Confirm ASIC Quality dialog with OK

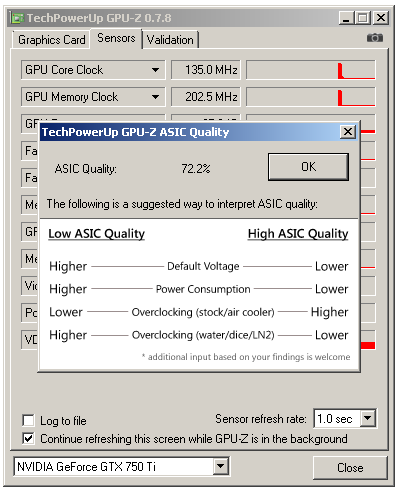pos(308,167)
